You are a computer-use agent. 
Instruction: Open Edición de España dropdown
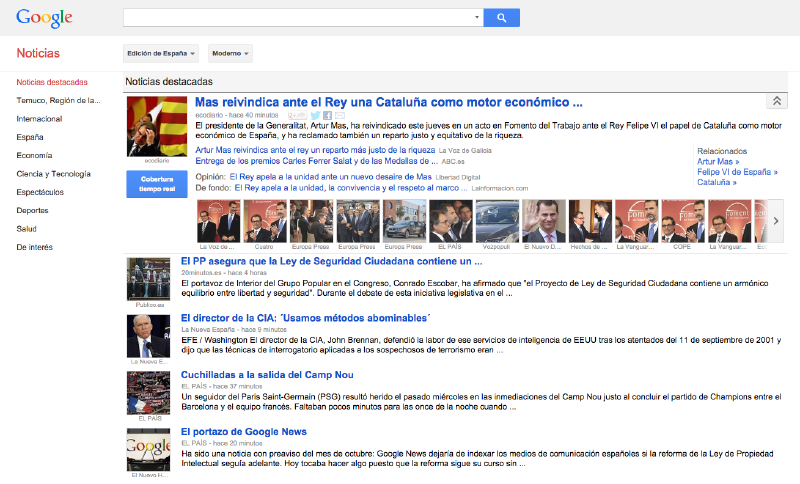(x=161, y=53)
